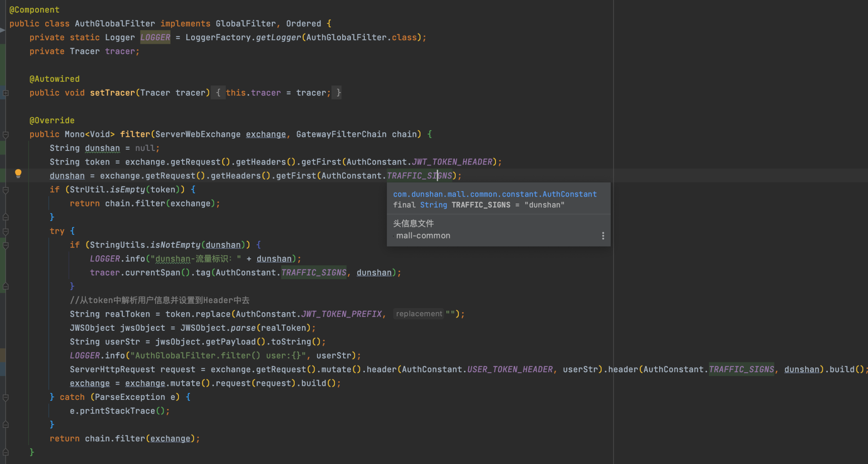Click the setTracer method name
The image size is (868, 464).
(112, 93)
